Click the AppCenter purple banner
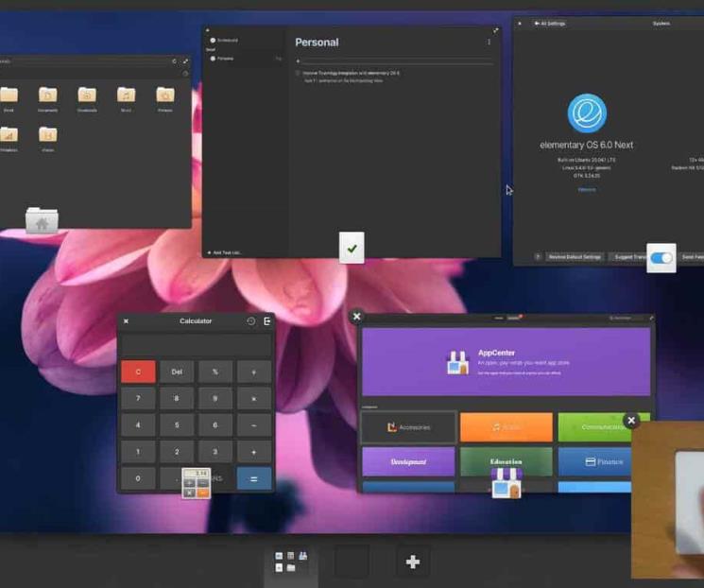This screenshot has height=588, width=704. pos(506,362)
